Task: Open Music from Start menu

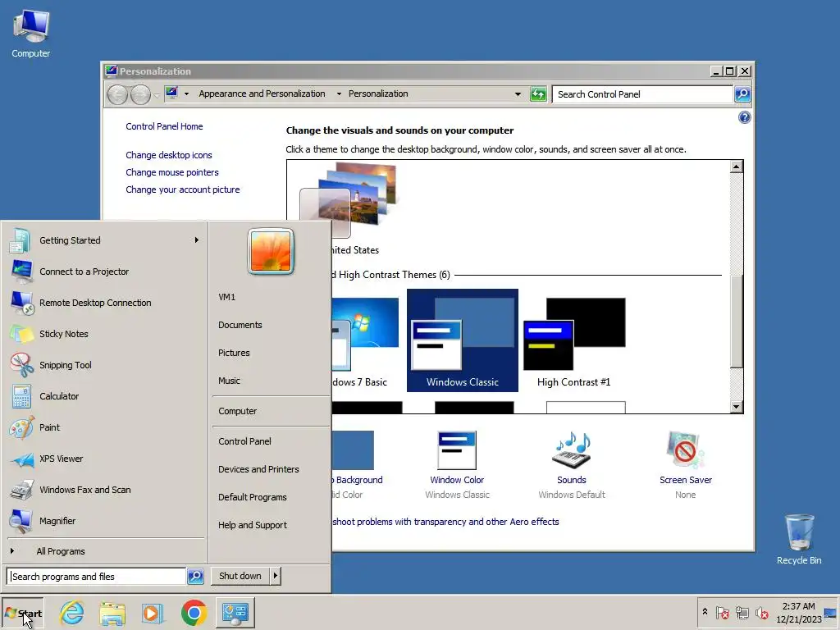Action: 230,381
